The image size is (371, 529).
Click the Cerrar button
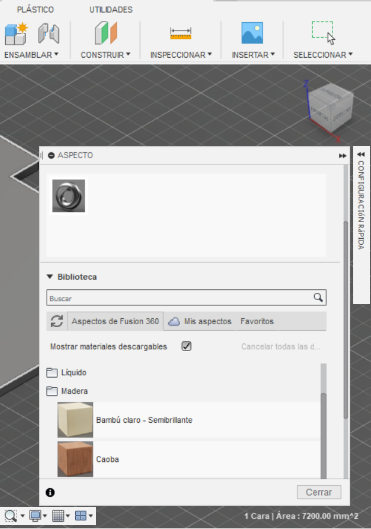pos(319,492)
